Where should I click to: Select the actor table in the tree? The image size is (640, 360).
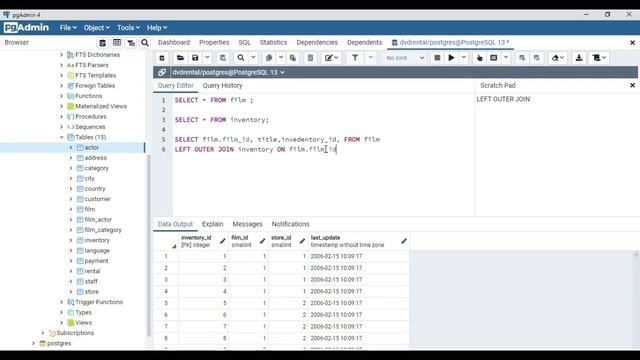(91, 148)
